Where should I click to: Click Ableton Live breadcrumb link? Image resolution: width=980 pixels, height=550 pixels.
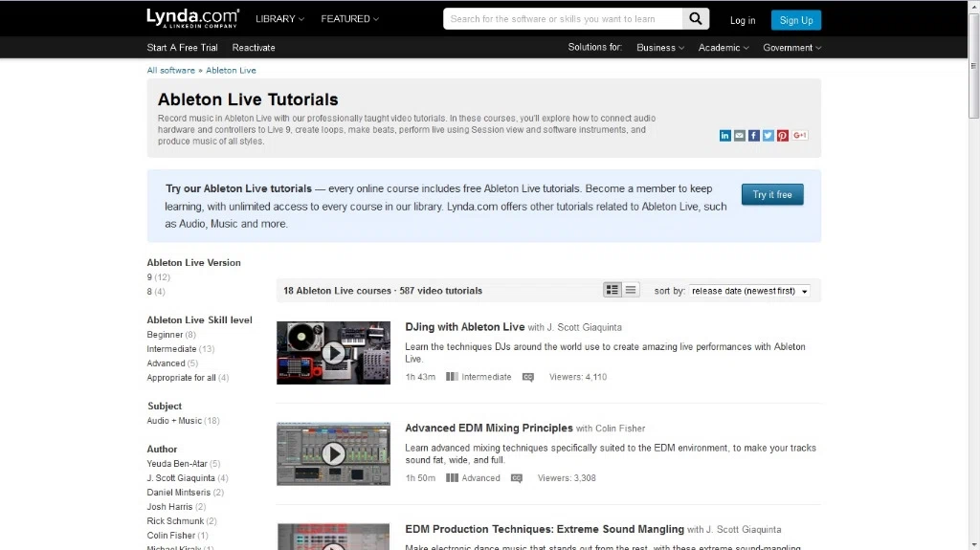click(x=231, y=70)
